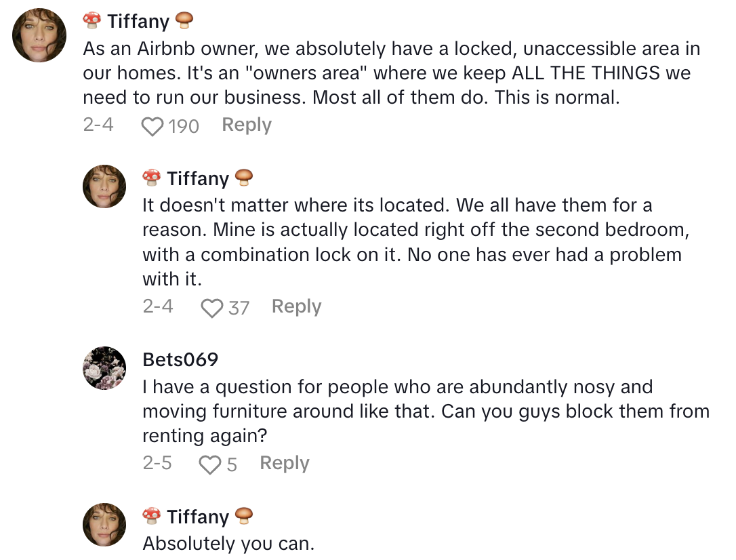Image resolution: width=736 pixels, height=560 pixels.
Task: Reply to the combination lock comment
Action: pyautogui.click(x=296, y=307)
